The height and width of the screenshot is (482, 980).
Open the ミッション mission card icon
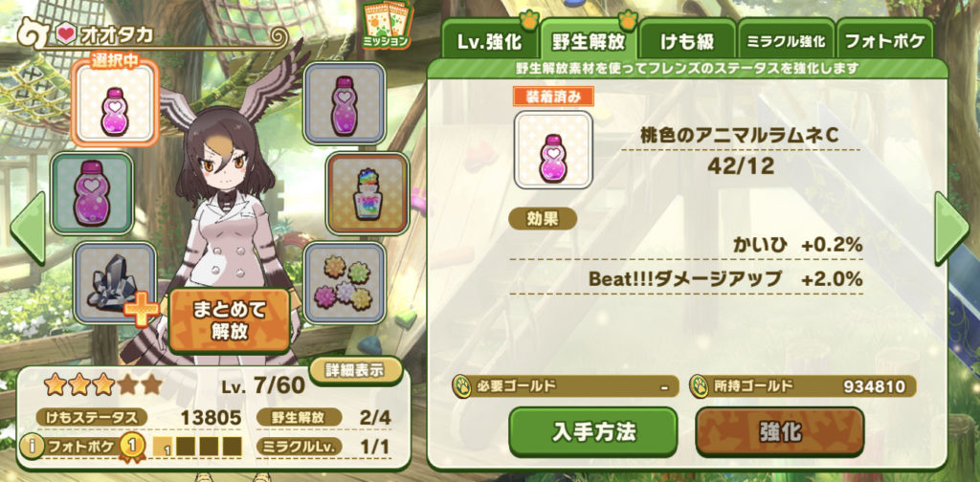(387, 26)
